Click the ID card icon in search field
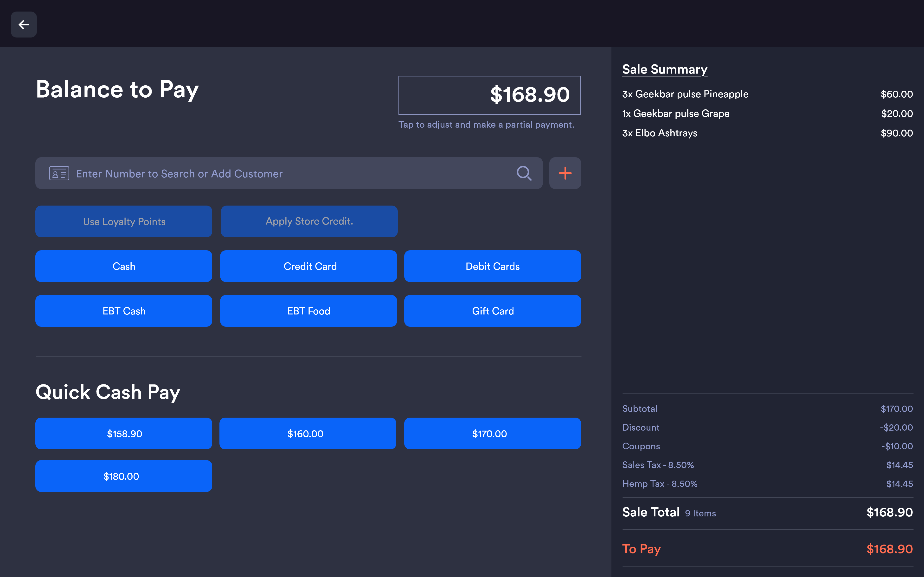 59,173
